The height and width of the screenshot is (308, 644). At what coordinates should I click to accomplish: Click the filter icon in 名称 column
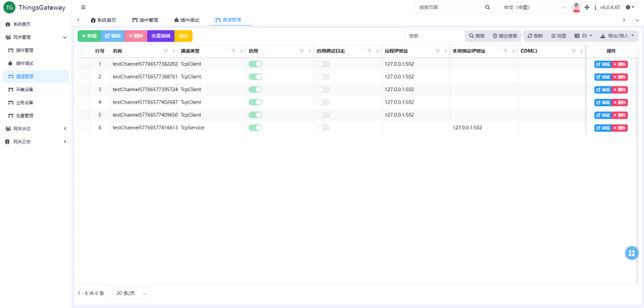coord(166,51)
